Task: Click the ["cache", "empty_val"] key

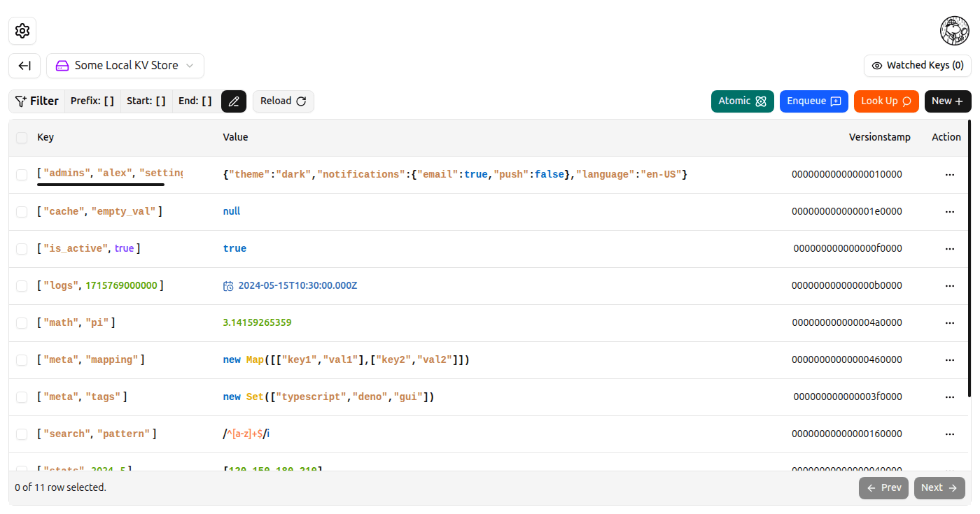Action: (99, 212)
